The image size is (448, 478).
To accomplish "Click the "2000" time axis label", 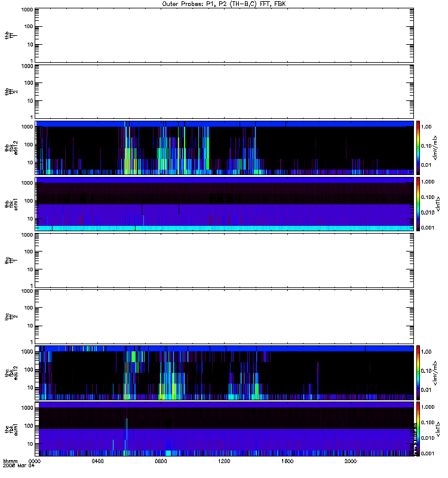I will click(x=351, y=461).
